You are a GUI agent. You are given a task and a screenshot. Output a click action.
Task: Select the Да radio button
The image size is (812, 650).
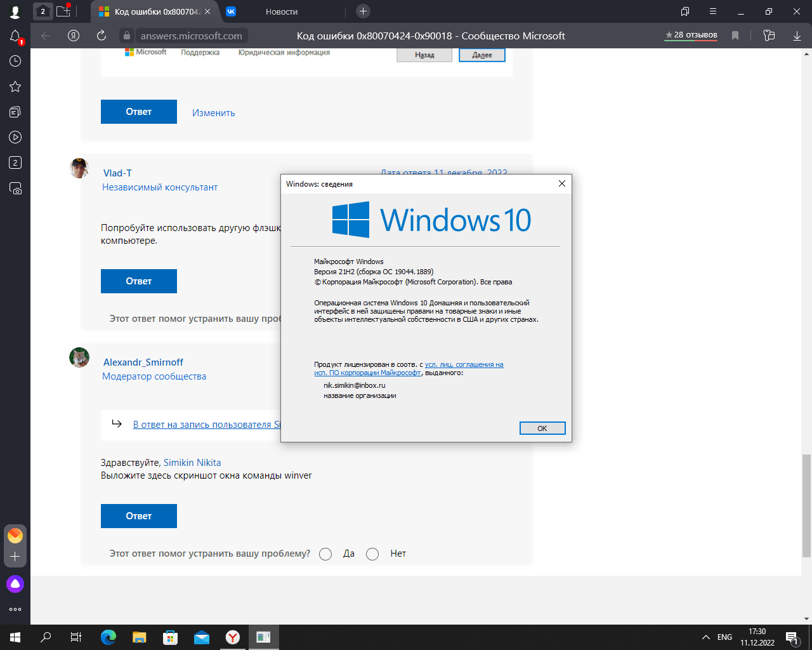pos(325,554)
